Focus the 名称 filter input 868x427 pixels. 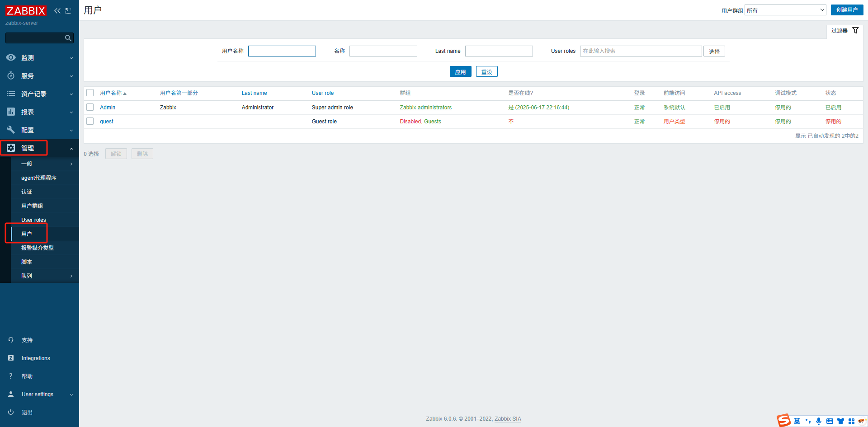[x=383, y=51]
